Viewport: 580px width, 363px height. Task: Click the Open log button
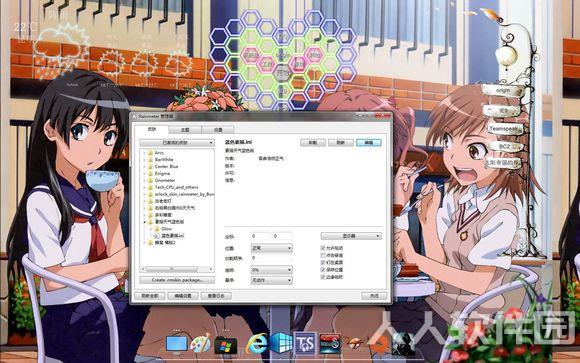point(216,296)
